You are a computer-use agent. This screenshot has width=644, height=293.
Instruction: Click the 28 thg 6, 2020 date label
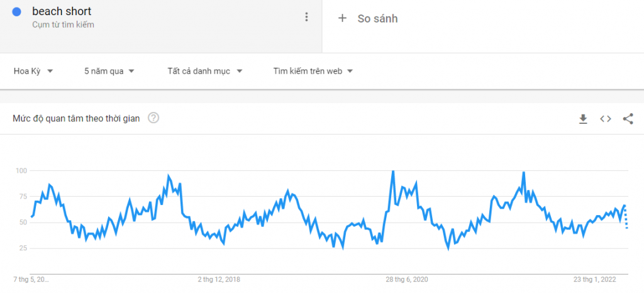pyautogui.click(x=407, y=279)
